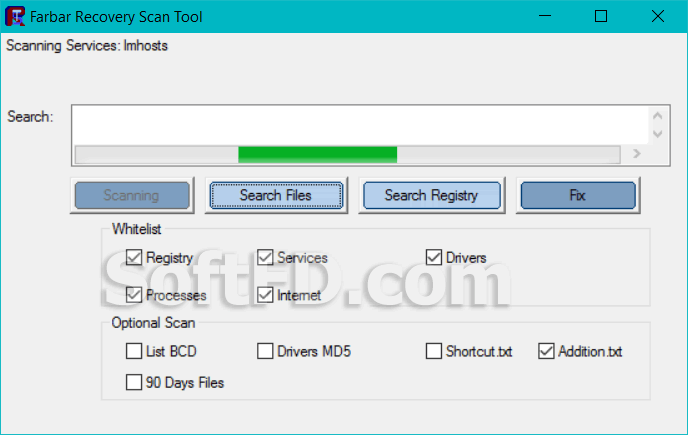Close the Farbar Recovery Scan Tool window
The height and width of the screenshot is (435, 688).
tap(658, 16)
